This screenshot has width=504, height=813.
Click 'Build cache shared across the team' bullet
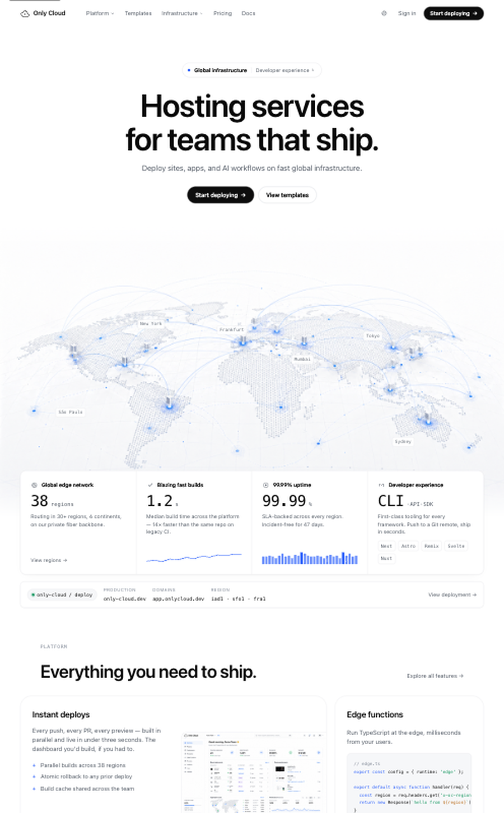[x=87, y=788]
